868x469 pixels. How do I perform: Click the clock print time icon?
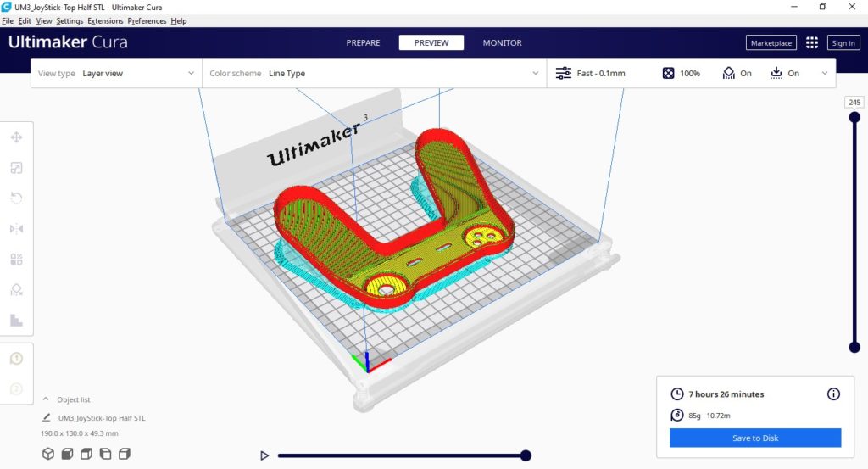click(x=677, y=394)
